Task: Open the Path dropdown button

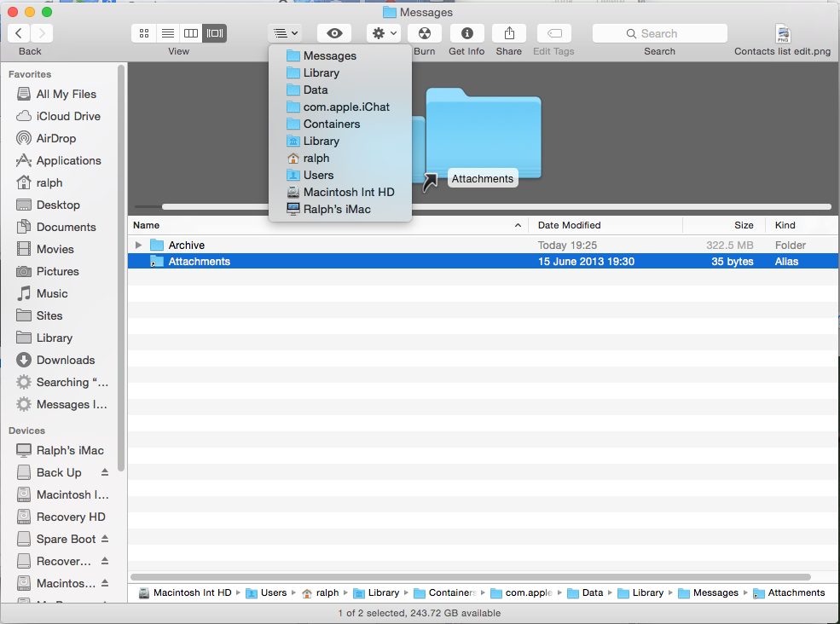Action: pos(285,33)
